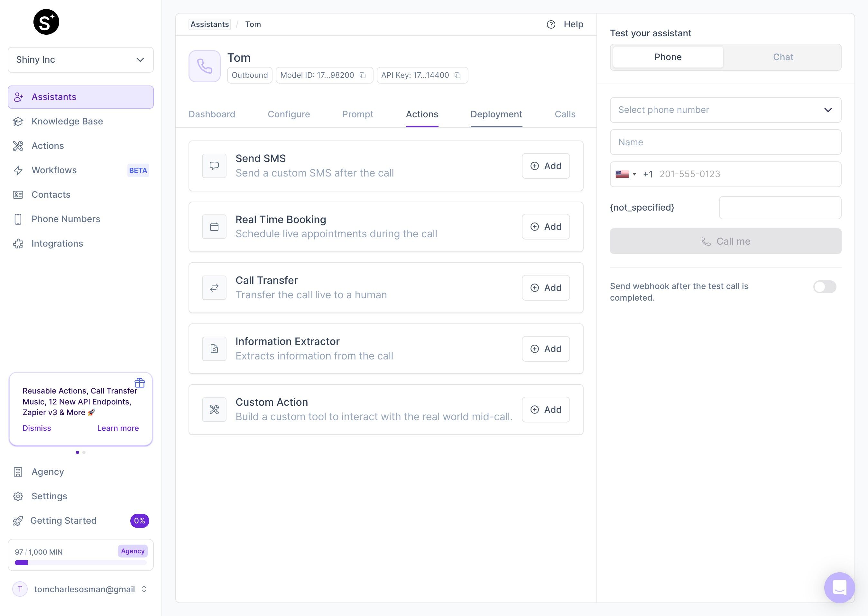Click the Knowledge Base sidebar icon

point(19,121)
